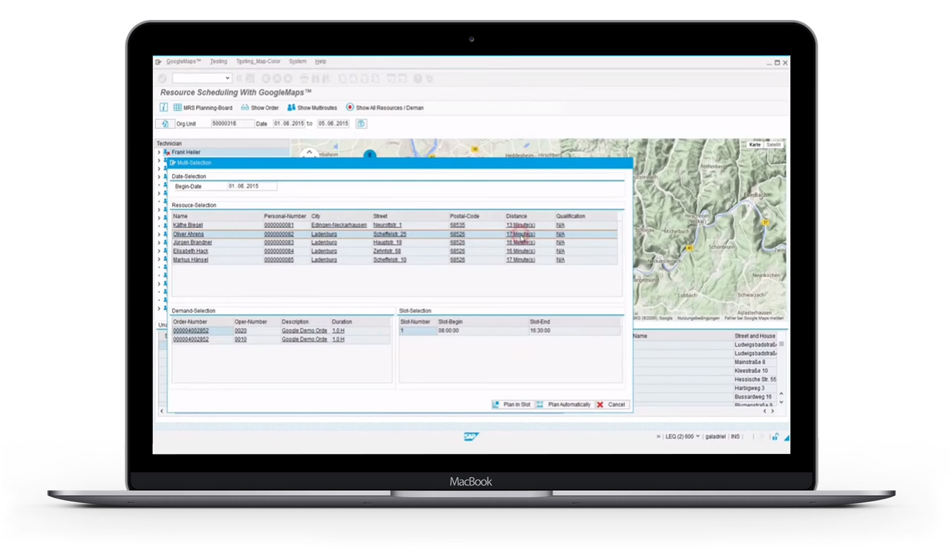Click the Begin-Date input field
Image resolution: width=952 pixels, height=560 pixels.
[252, 186]
